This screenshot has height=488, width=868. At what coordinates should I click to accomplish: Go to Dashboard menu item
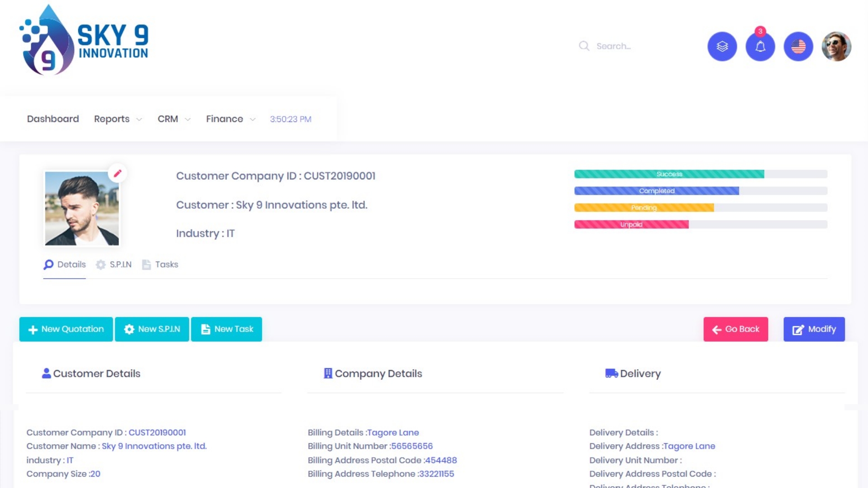pos(53,119)
